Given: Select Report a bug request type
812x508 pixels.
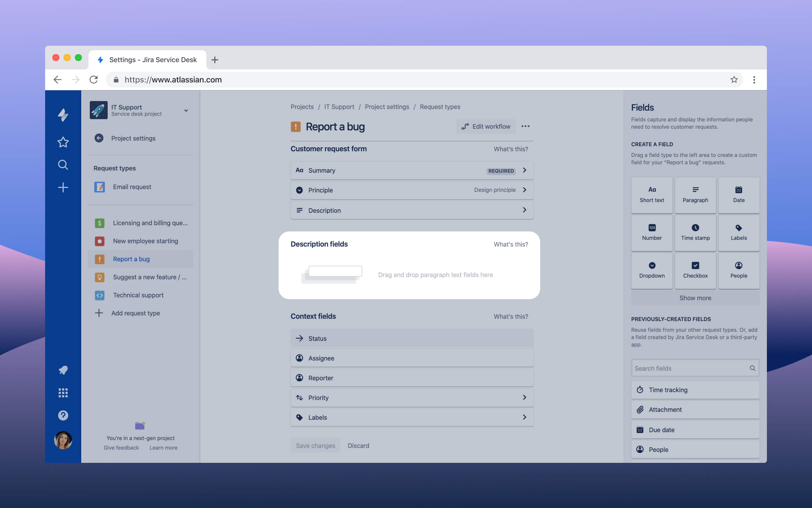Looking at the screenshot, I should pyautogui.click(x=140, y=259).
